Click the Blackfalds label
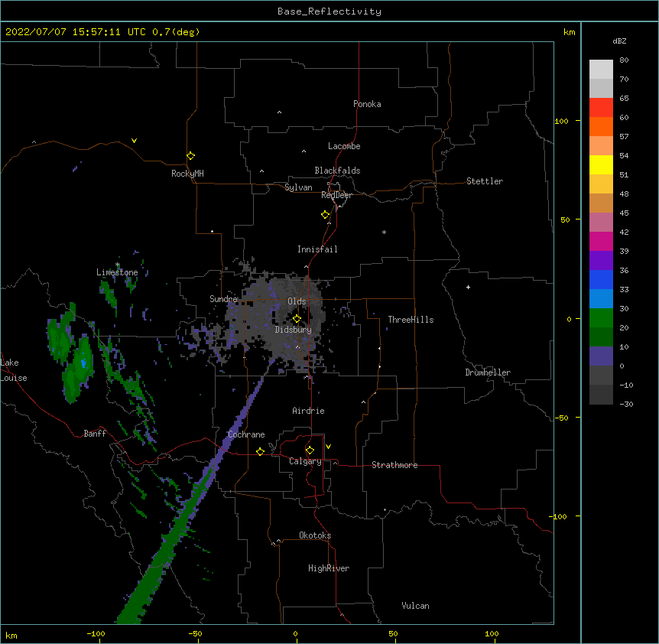The width and height of the screenshot is (659, 644). point(337,171)
